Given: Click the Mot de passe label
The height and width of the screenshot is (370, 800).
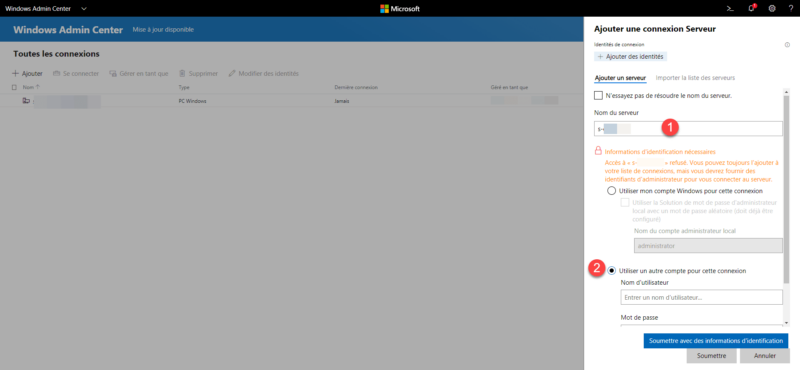Looking at the screenshot, I should coord(639,317).
